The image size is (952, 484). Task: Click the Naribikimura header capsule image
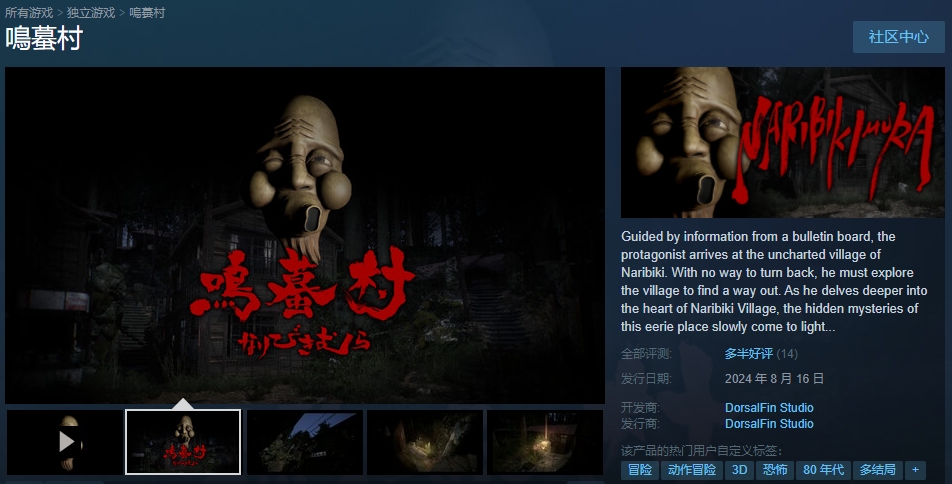click(x=783, y=142)
